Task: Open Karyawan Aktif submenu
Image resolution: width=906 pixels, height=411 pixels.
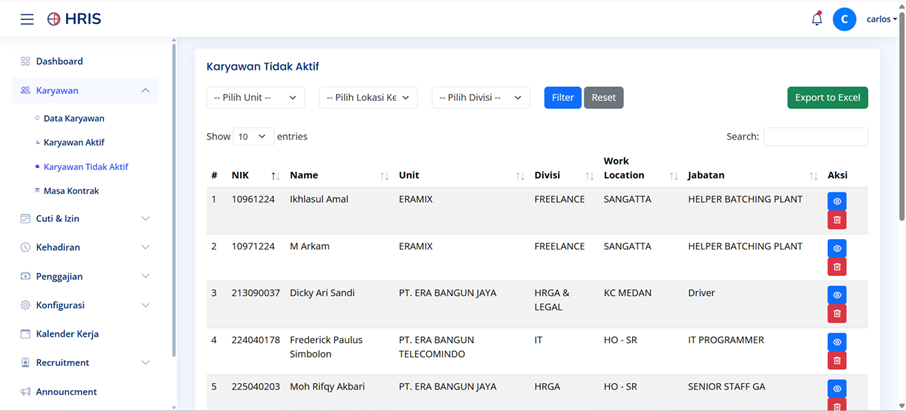Action: coord(74,143)
